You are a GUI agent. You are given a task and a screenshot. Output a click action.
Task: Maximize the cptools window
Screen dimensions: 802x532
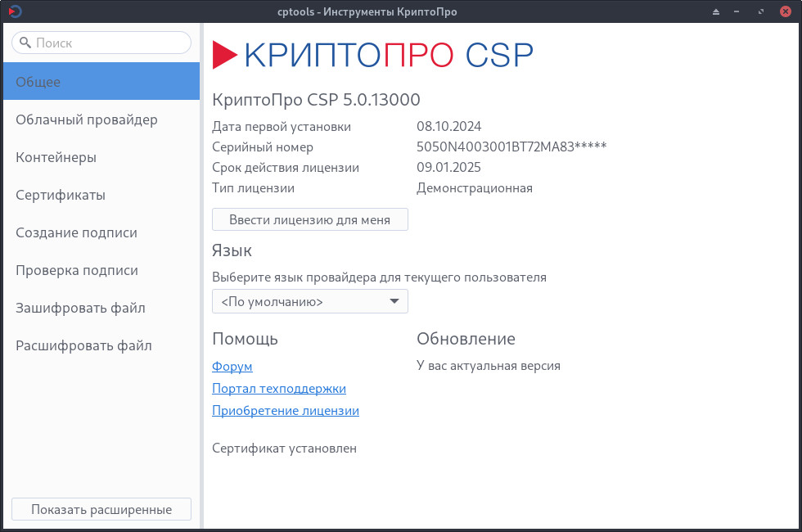pos(761,11)
